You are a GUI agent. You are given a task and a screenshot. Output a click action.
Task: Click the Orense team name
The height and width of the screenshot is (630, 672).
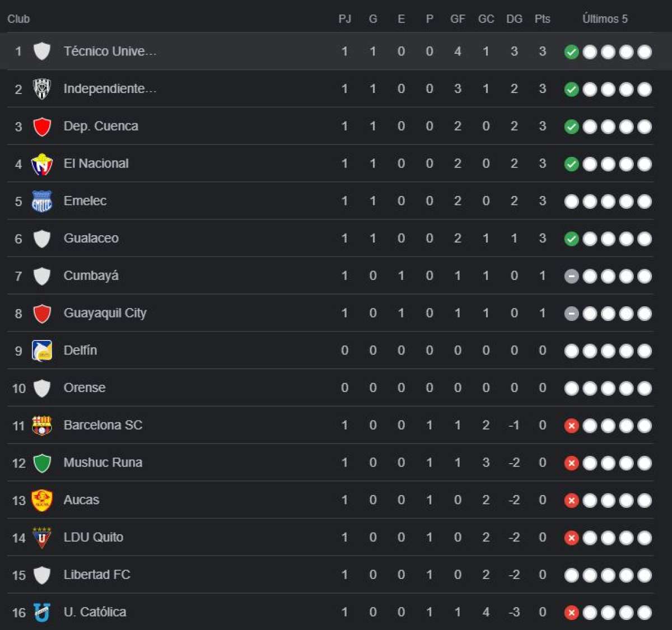[85, 388]
